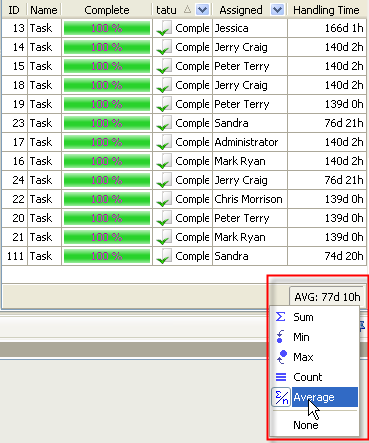Click Peter Terry in task 20 row
The image size is (369, 443).
tap(242, 218)
